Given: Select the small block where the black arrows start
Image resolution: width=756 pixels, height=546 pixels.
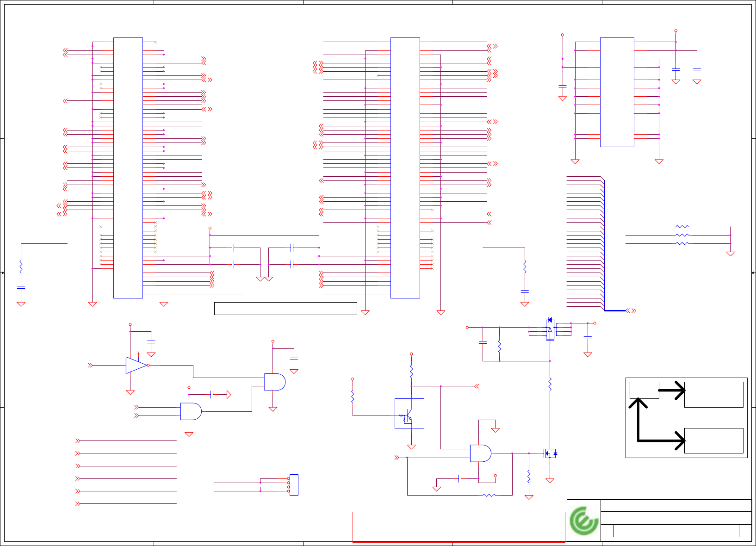Looking at the screenshot, I should click(x=644, y=391).
